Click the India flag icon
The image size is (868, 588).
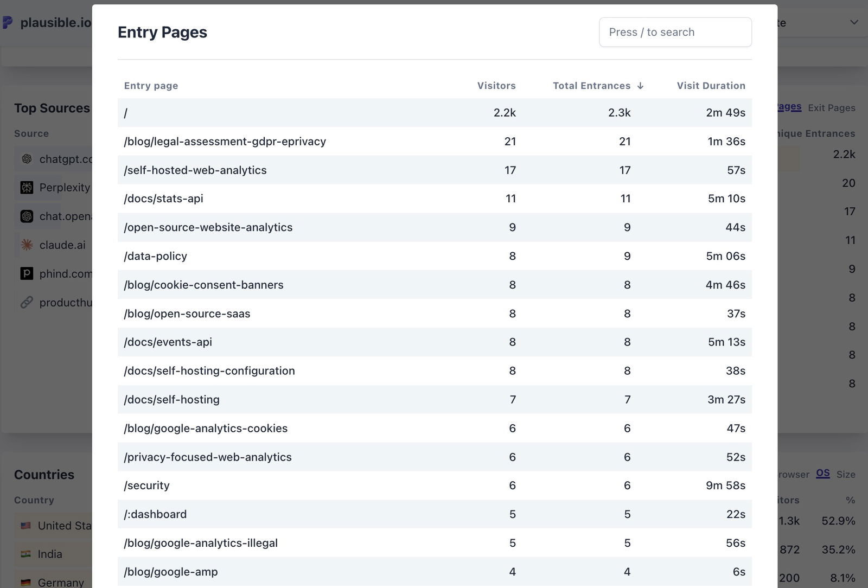(x=25, y=554)
